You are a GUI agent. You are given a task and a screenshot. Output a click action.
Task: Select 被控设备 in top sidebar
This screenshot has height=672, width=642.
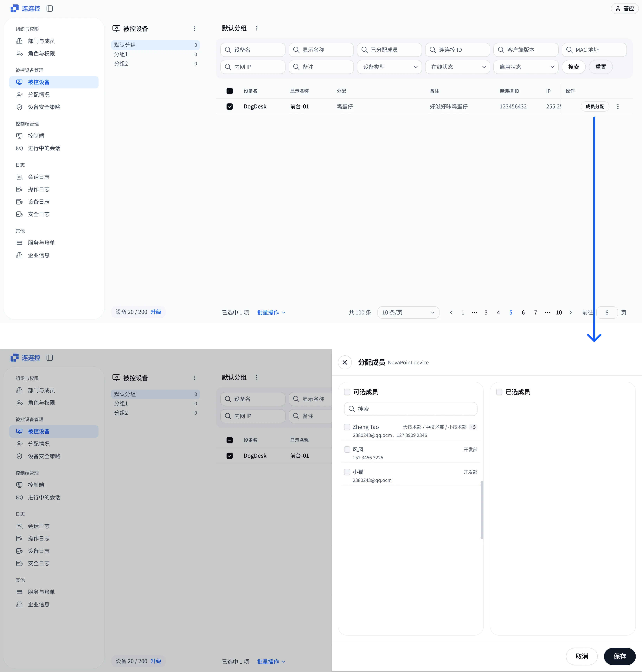click(54, 82)
